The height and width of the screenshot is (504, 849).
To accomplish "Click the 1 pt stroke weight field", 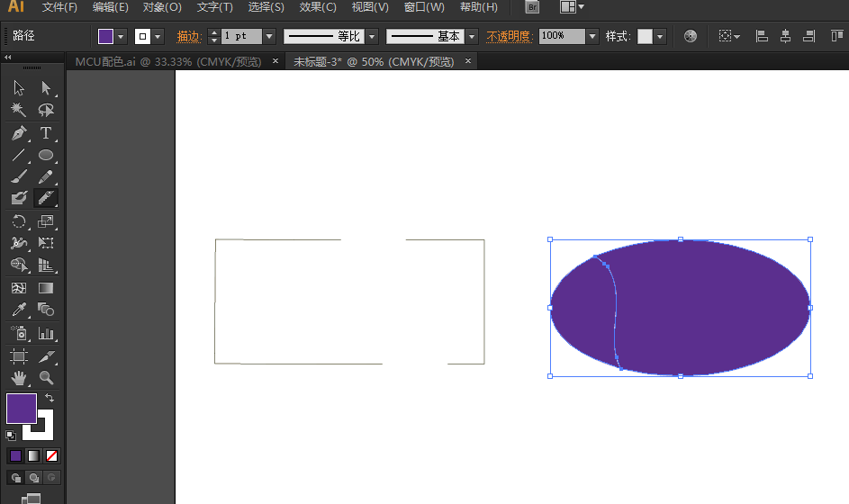I will click(241, 36).
